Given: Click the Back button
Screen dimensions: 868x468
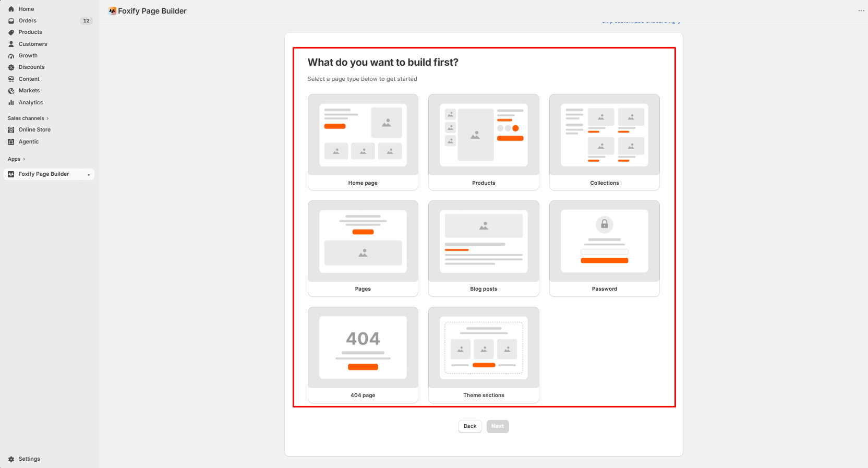Looking at the screenshot, I should [470, 426].
